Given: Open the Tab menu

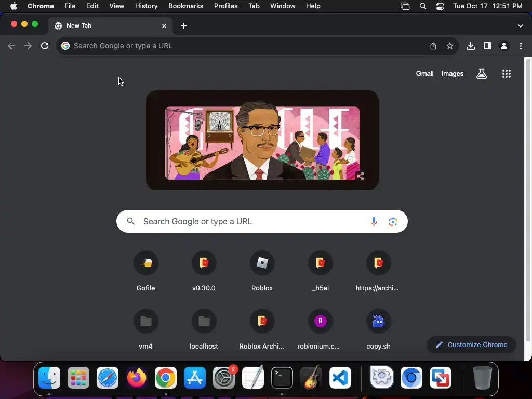Looking at the screenshot, I should coord(254,6).
